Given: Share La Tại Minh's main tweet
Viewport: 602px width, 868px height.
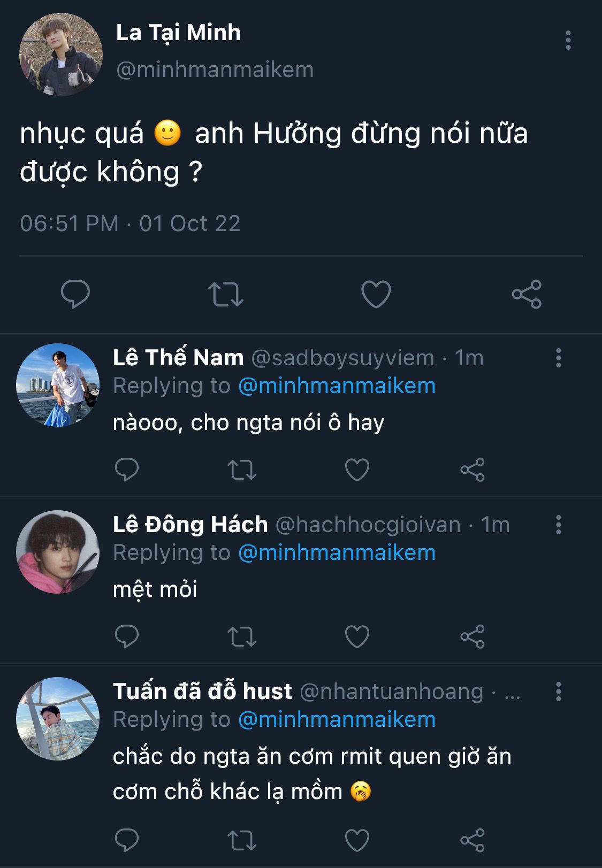Looking at the screenshot, I should point(527,294).
